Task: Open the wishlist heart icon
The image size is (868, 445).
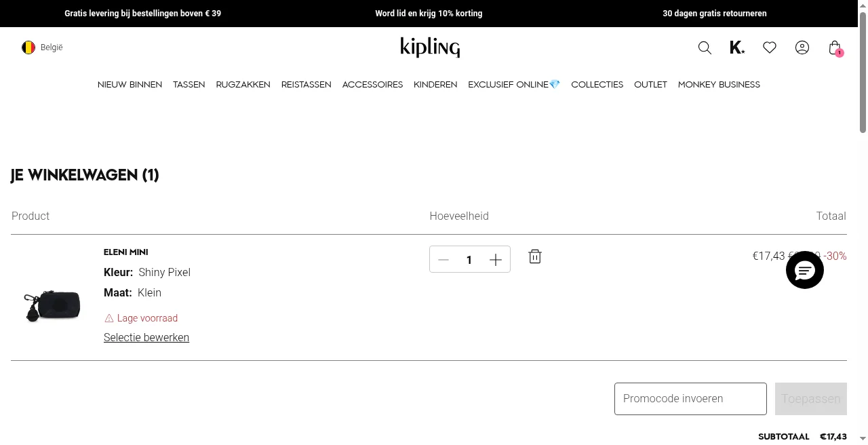Action: click(x=770, y=47)
